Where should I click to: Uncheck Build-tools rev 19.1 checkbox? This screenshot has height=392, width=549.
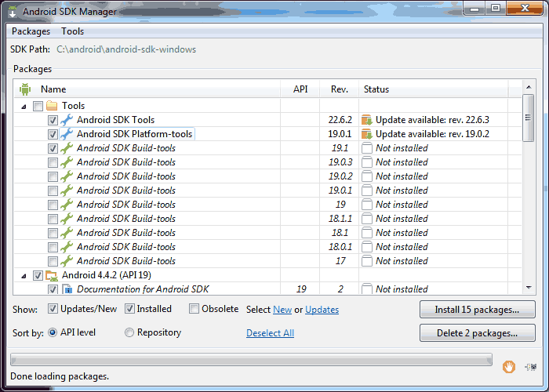[x=53, y=148]
